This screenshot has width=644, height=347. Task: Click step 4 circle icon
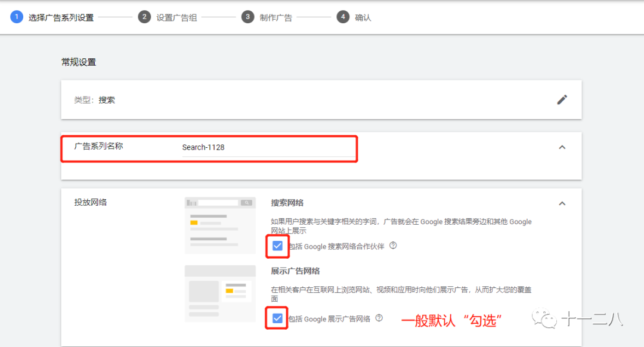coord(343,17)
